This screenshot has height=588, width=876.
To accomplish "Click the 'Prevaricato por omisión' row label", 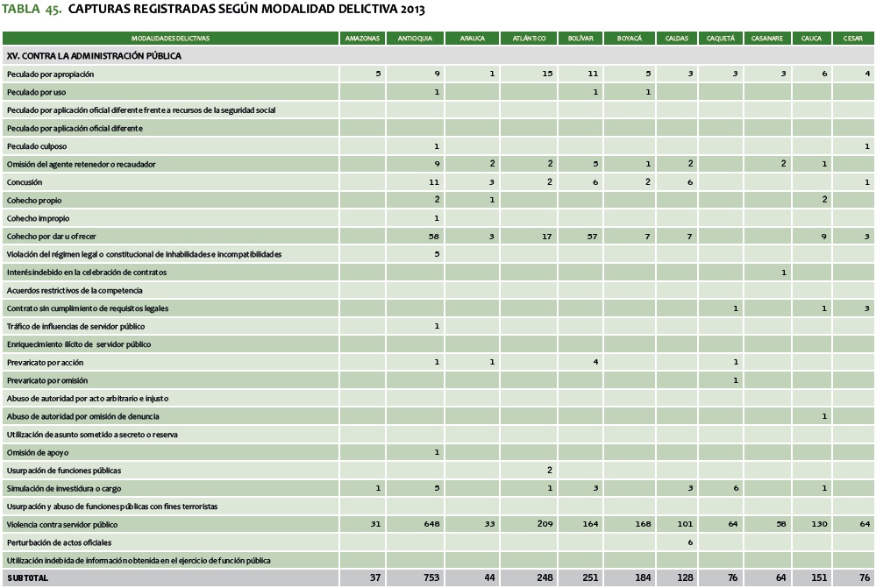I will click(47, 380).
